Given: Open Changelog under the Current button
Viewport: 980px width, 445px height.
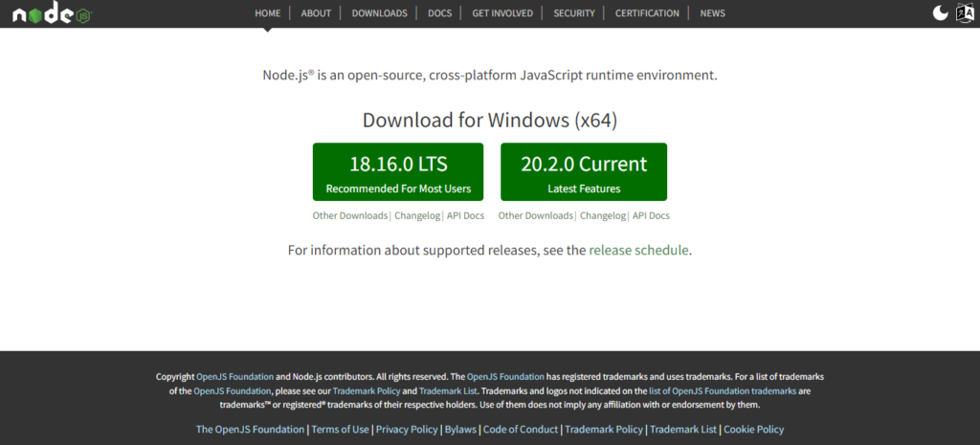Looking at the screenshot, I should coord(603,215).
